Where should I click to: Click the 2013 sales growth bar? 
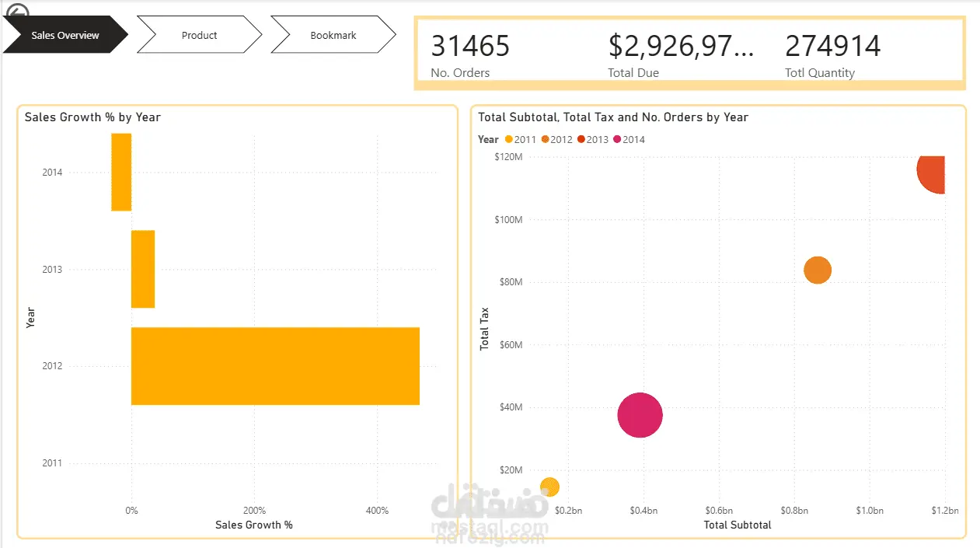[143, 269]
